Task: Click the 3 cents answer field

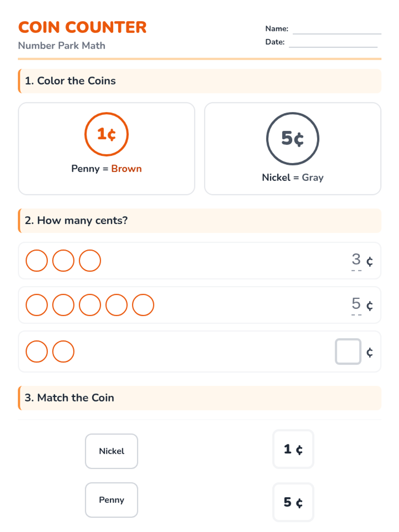Action: (356, 260)
